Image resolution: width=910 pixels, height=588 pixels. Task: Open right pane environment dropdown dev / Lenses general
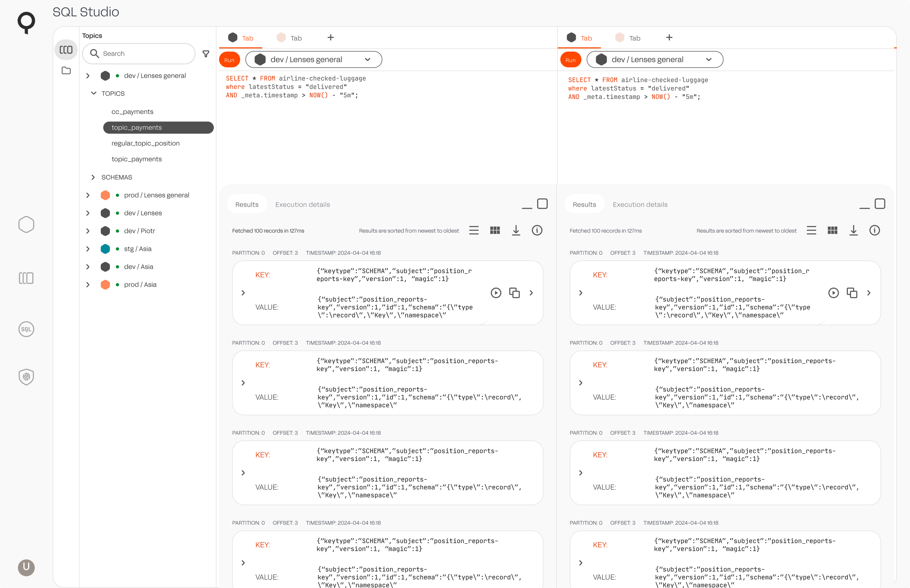654,60
